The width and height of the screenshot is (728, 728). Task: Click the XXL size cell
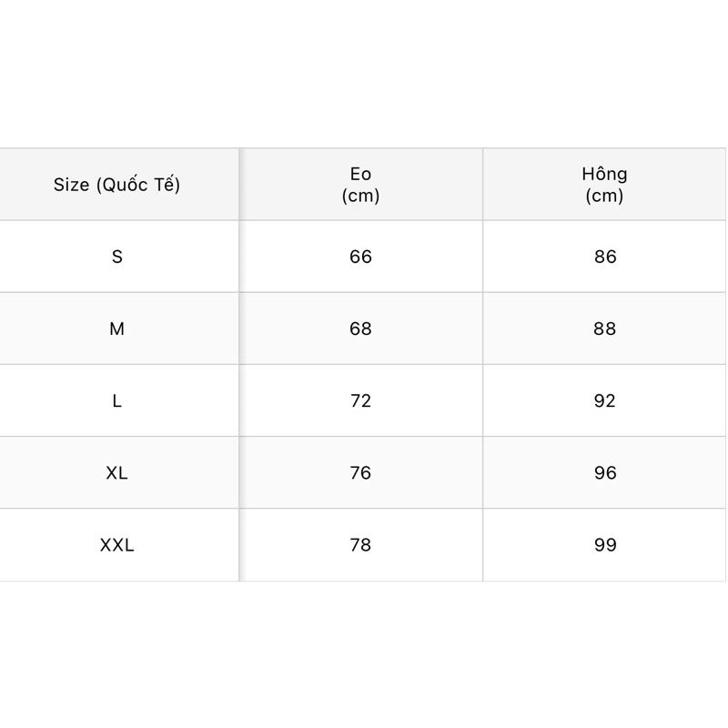pyautogui.click(x=117, y=545)
